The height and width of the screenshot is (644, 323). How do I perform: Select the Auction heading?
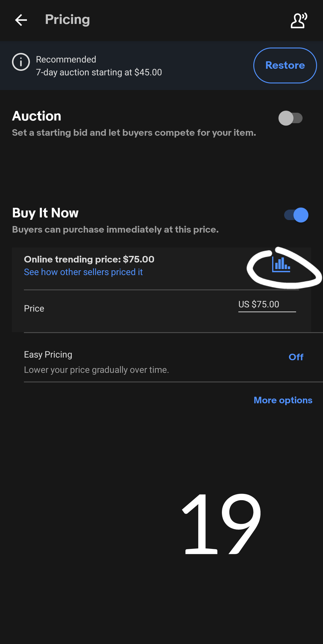(x=36, y=116)
